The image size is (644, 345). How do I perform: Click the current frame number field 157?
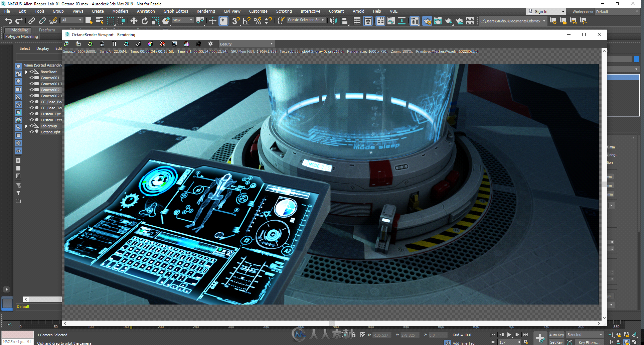(508, 342)
